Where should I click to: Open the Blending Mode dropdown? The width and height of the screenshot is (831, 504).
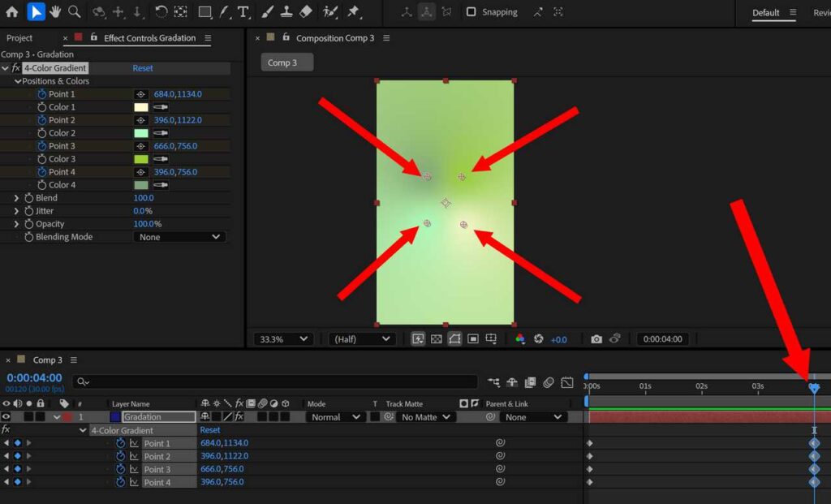179,237
